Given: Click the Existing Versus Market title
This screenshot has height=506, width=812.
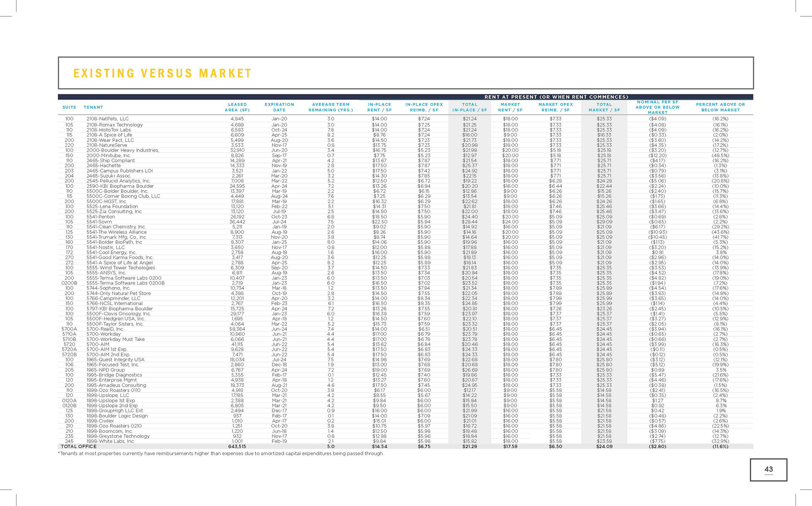Looking at the screenshot, I should 162,74.
